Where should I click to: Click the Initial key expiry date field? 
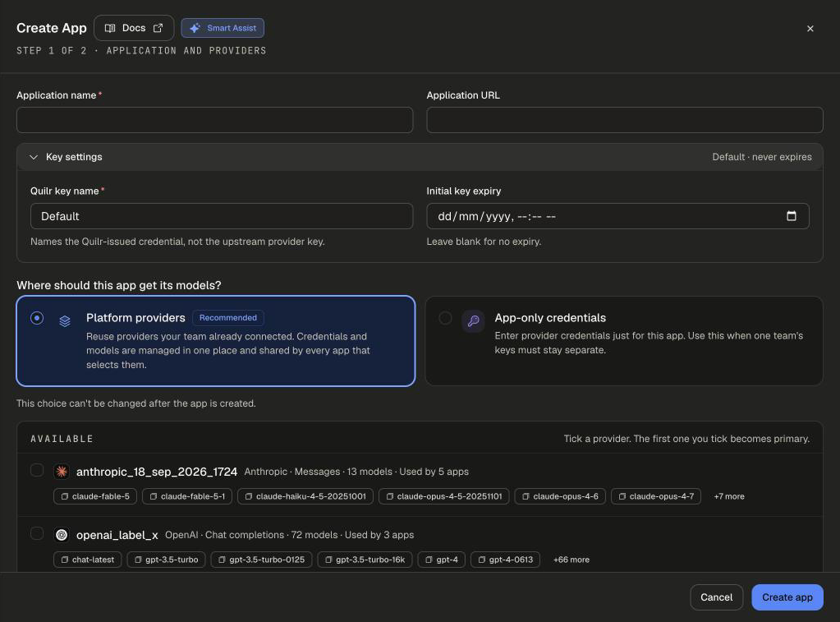[x=617, y=216]
